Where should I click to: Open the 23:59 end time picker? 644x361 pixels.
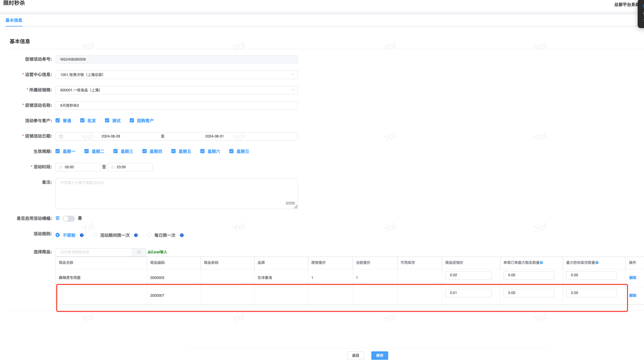[130, 167]
